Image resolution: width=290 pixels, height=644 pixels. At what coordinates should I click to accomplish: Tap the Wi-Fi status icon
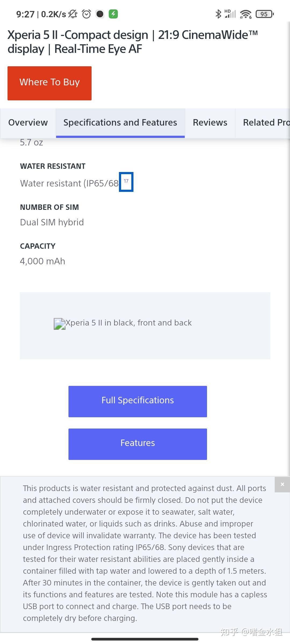(x=246, y=14)
